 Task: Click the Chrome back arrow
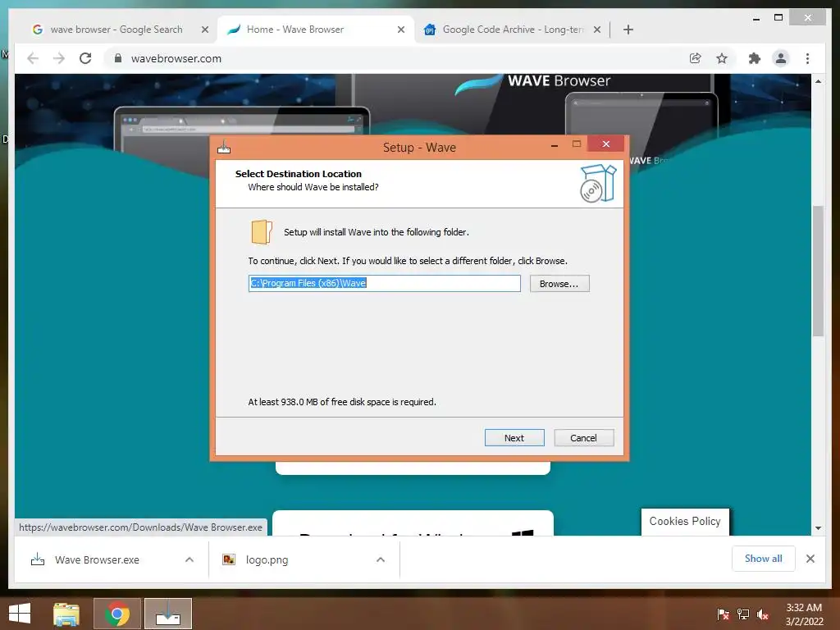(33, 58)
